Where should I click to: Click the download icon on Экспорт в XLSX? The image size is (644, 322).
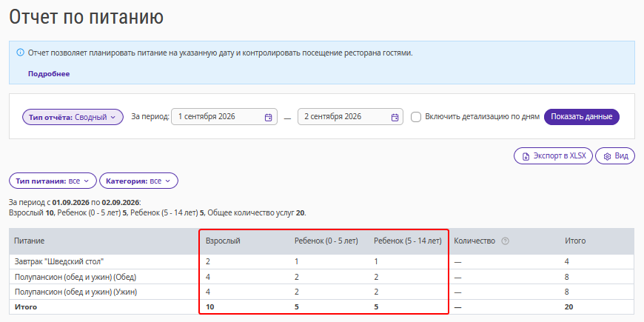point(526,156)
